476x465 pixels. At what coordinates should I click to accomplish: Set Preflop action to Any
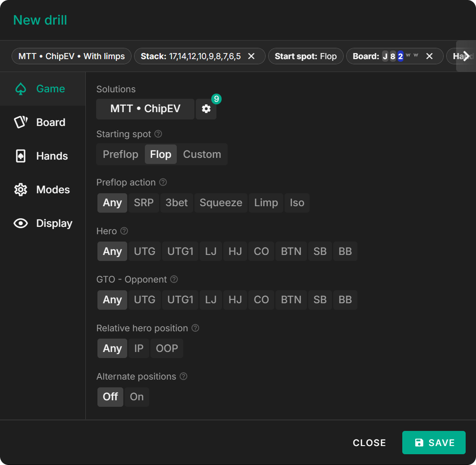coord(113,203)
